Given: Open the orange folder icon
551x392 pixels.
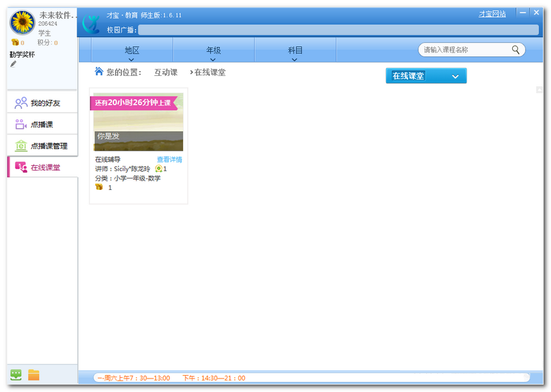Looking at the screenshot, I should (x=34, y=375).
